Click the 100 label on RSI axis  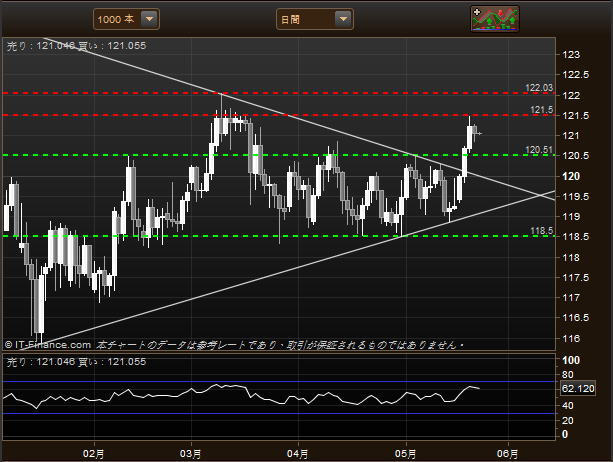[571, 360]
